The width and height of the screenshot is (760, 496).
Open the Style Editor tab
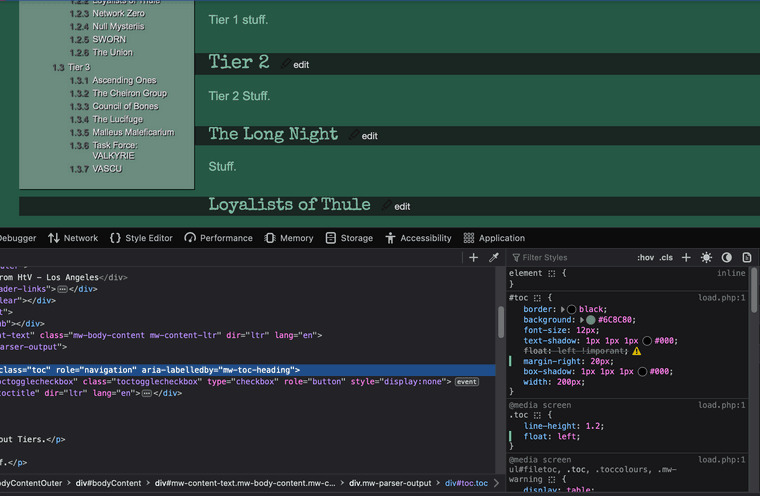coord(141,238)
